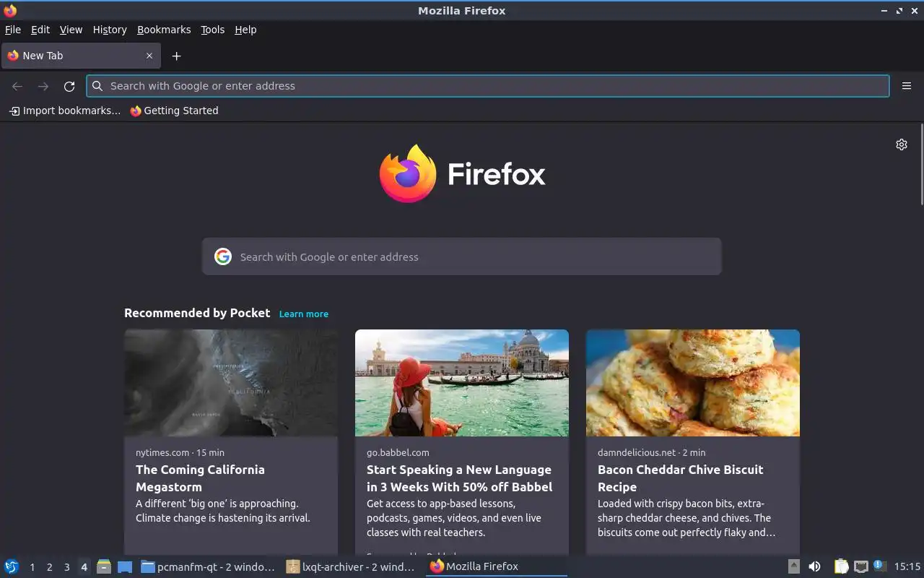Open the Babbel Start Speaking a New Language article
Image resolution: width=924 pixels, height=578 pixels.
[x=459, y=478]
